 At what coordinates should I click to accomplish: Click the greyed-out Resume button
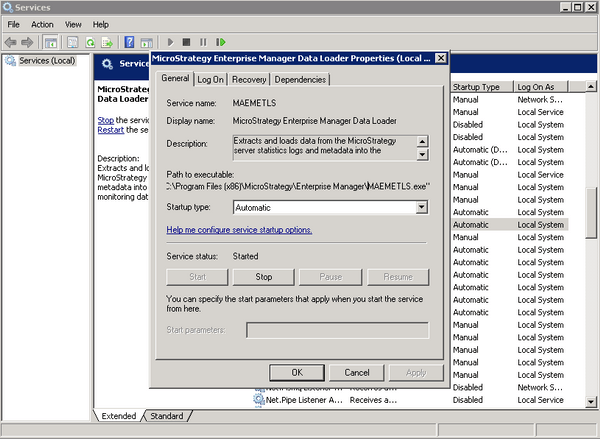398,277
